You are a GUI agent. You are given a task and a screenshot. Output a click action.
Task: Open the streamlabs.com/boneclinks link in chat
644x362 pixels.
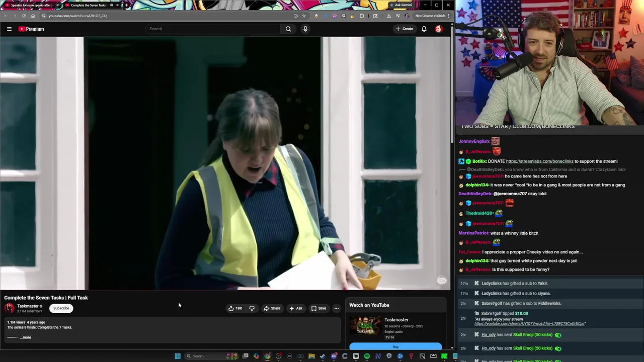(539, 161)
